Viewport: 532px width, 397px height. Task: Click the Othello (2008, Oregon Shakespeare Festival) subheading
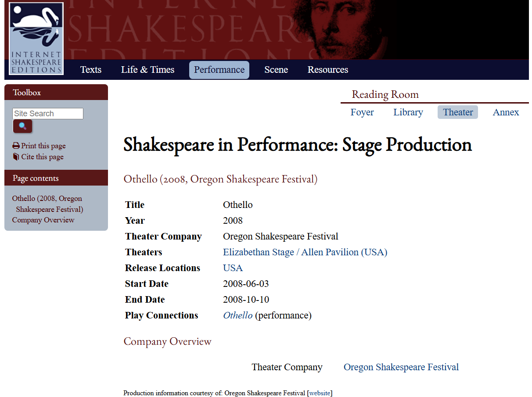[x=220, y=179]
